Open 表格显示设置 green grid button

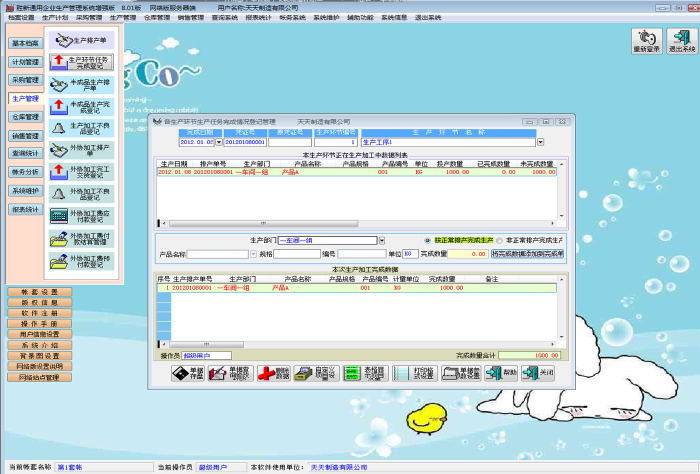pyautogui.click(x=365, y=373)
